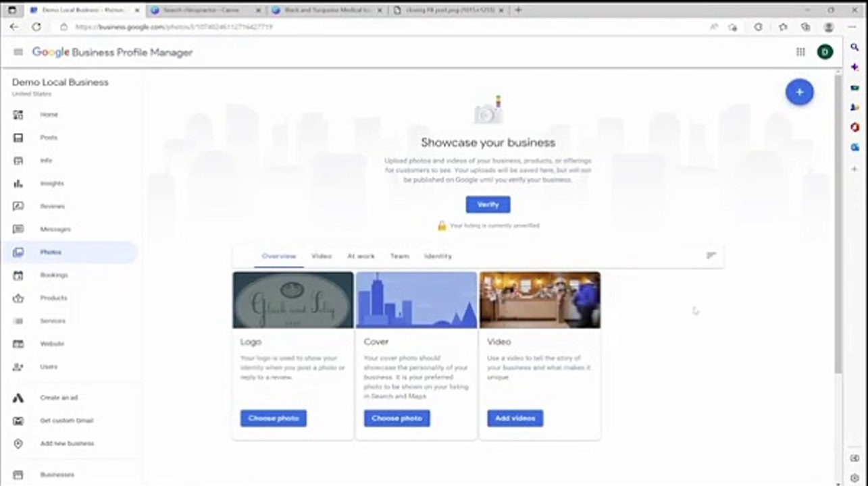Image resolution: width=868 pixels, height=486 pixels.
Task: Open the sort filter icon
Action: click(711, 256)
